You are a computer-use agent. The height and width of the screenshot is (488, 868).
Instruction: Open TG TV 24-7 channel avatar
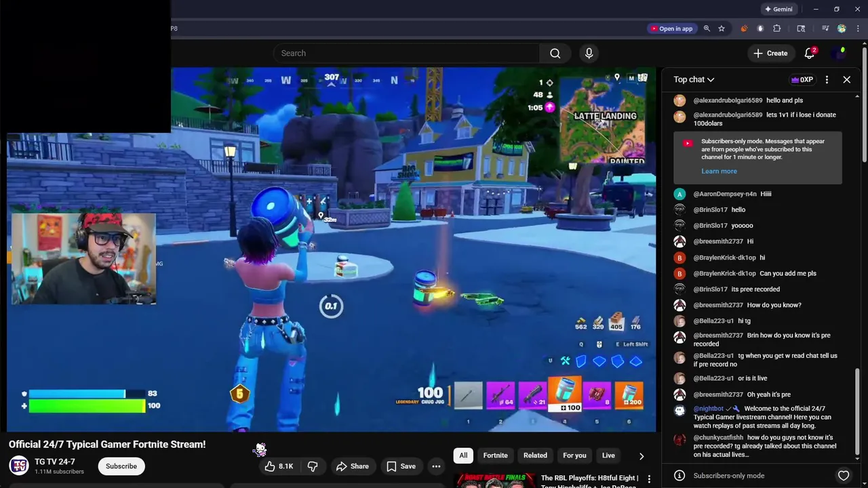point(19,466)
